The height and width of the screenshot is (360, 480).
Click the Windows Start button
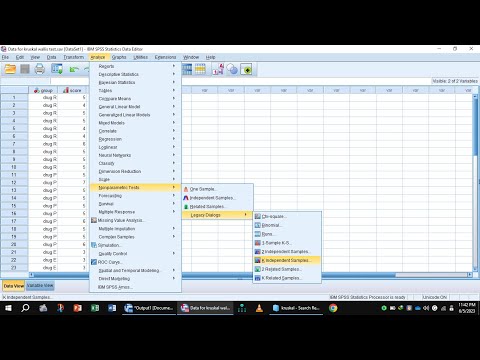point(8,308)
